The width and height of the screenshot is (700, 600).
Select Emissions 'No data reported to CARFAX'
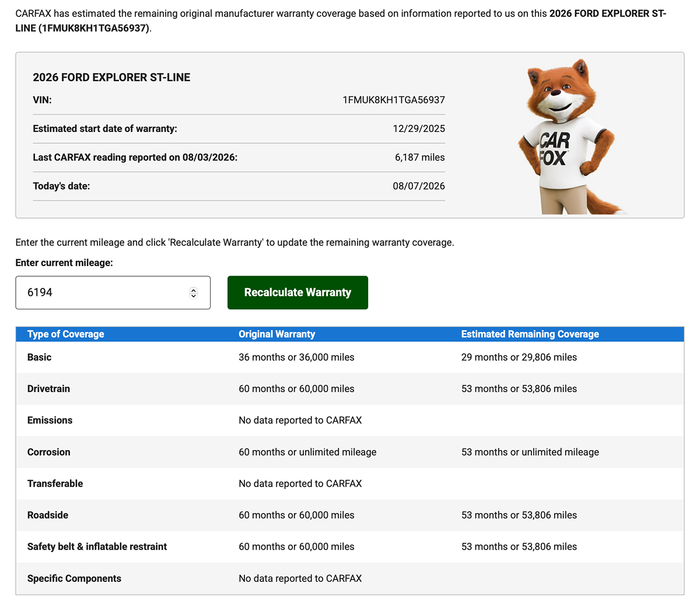pos(300,420)
